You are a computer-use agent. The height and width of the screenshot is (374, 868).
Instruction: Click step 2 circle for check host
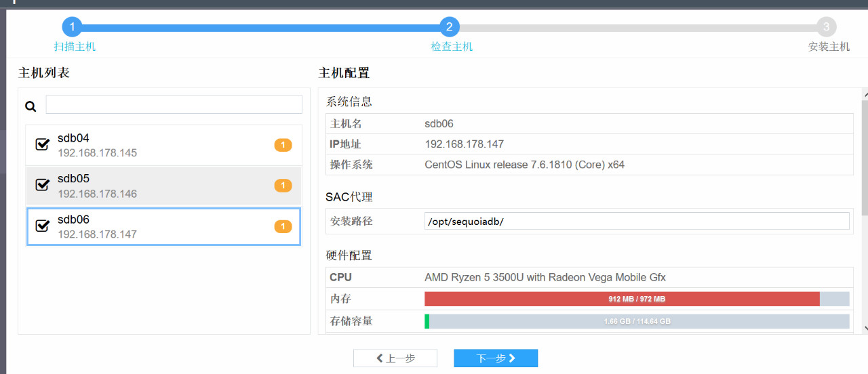coord(449,27)
